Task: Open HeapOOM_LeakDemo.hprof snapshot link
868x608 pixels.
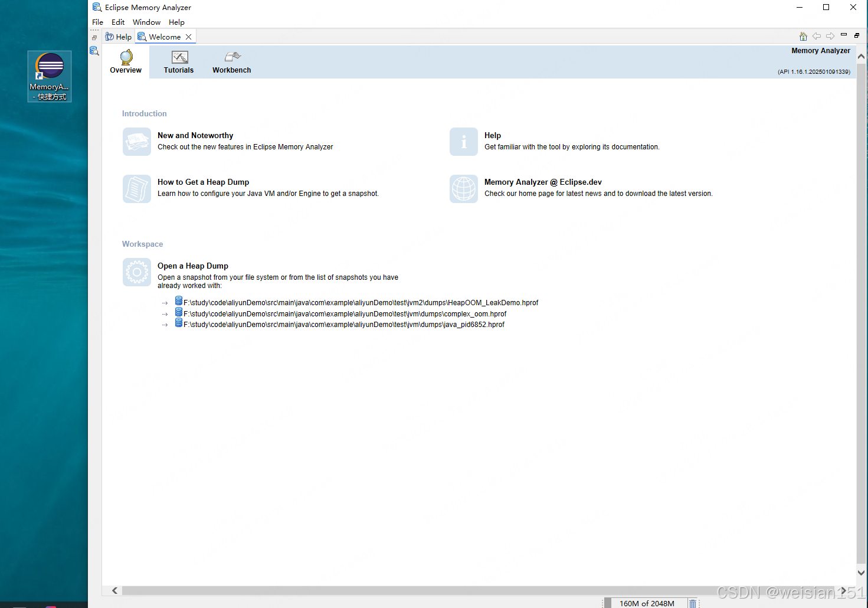Action: [361, 303]
